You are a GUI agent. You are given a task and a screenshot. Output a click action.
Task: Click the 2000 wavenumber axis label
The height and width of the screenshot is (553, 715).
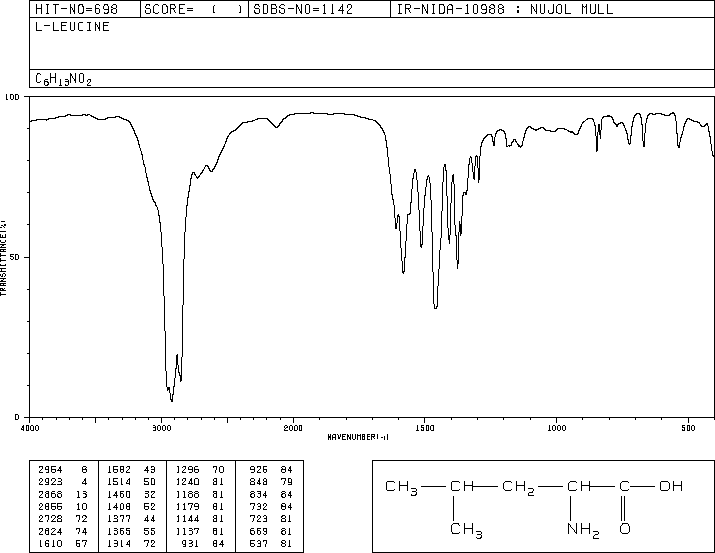[293, 428]
